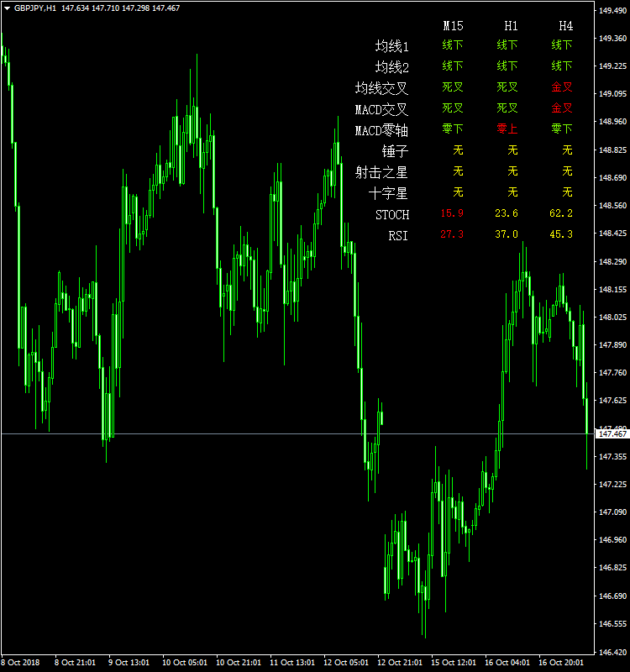This screenshot has width=630, height=672.
Task: Click the 148.960 price scale label
Action: (x=612, y=122)
